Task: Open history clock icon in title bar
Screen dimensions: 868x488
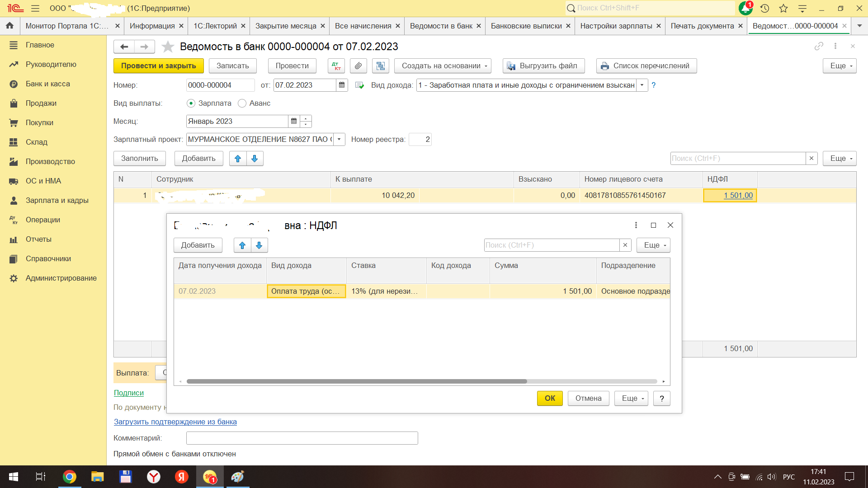Action: 764,8
